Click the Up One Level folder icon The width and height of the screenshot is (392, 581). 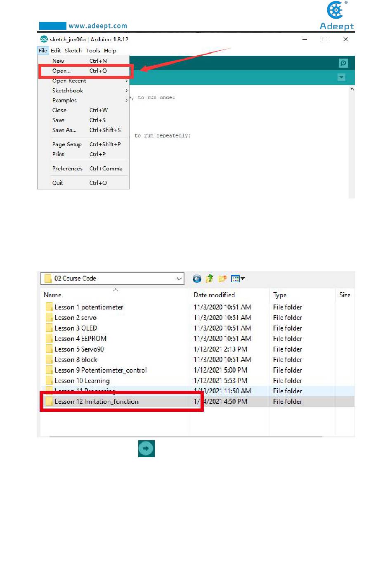point(210,279)
